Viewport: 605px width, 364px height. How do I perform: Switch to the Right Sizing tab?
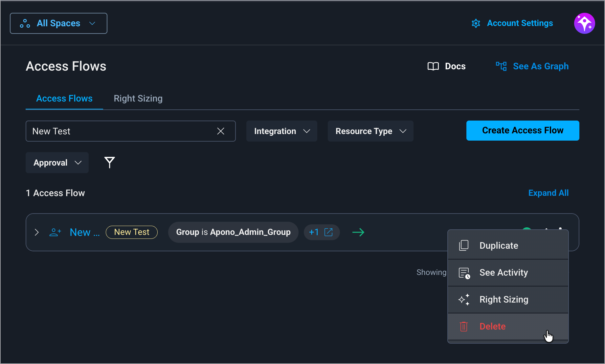coord(138,99)
